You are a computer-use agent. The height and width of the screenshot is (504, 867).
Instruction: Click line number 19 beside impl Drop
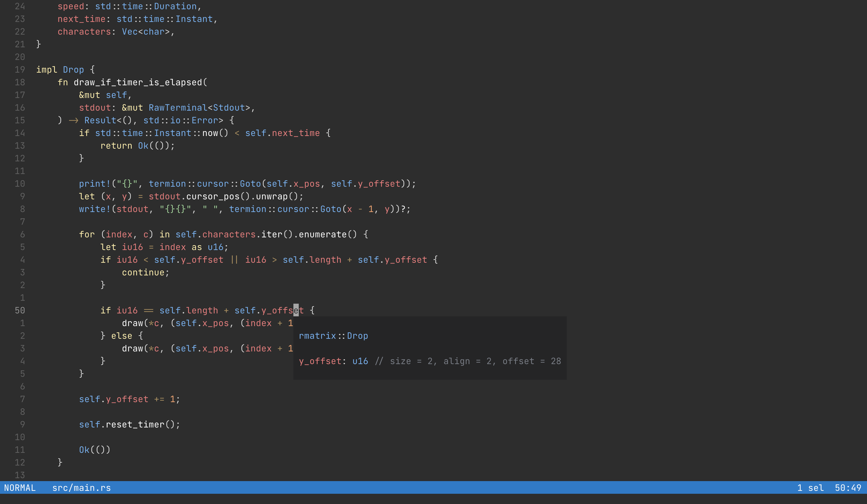coord(19,69)
